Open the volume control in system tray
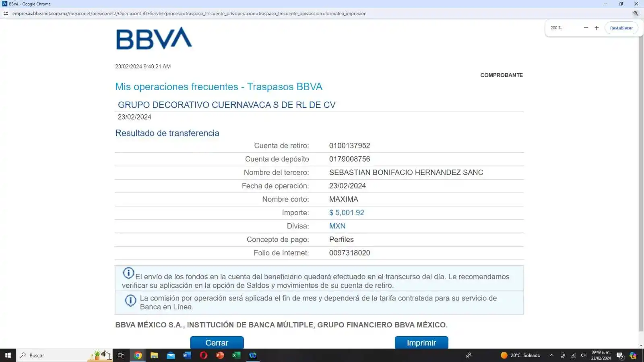 (x=583, y=355)
